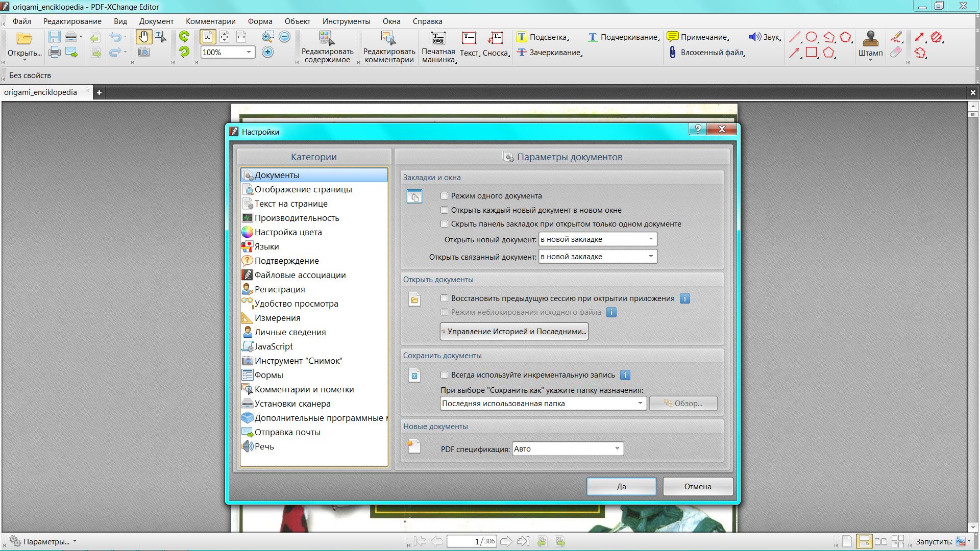The width and height of the screenshot is (980, 551).
Task: Select the Rectangle shape tool
Action: [812, 52]
